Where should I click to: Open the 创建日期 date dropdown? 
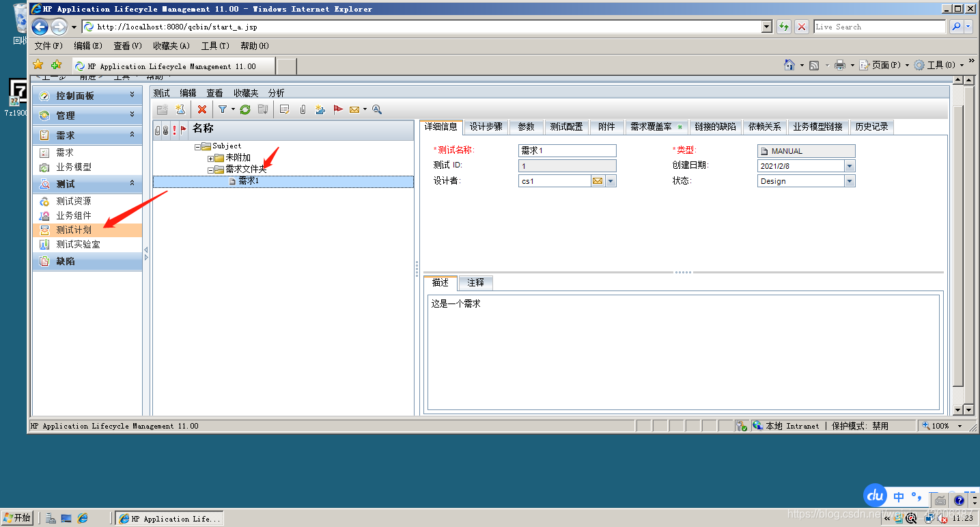850,166
